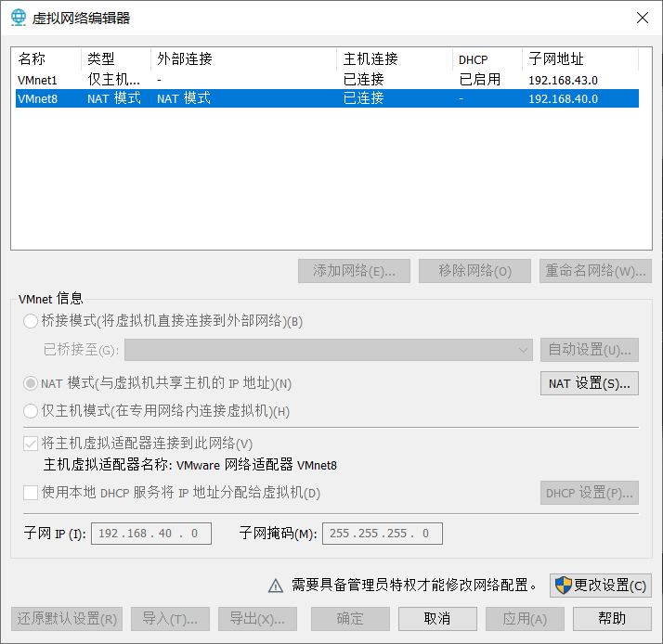This screenshot has width=663, height=644.
Task: Open DHCP 设置(P)... dialog
Action: pos(590,493)
